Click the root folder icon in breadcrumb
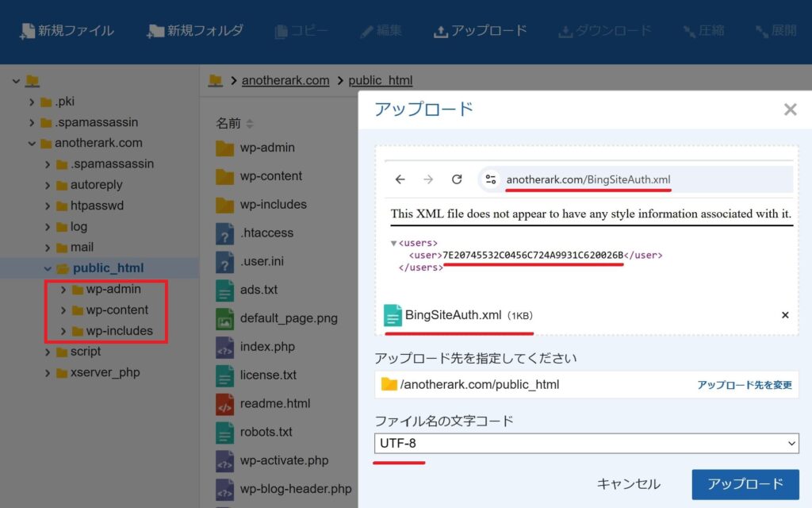812x508 pixels. (216, 80)
